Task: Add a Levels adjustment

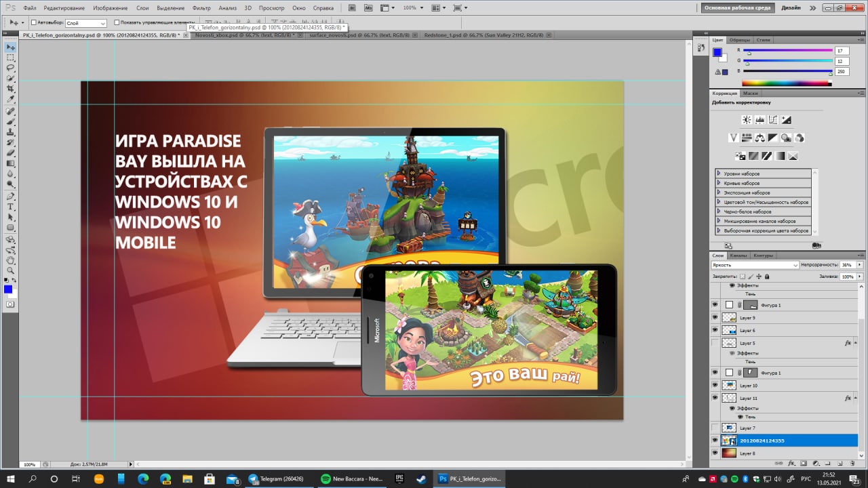Action: 760,120
